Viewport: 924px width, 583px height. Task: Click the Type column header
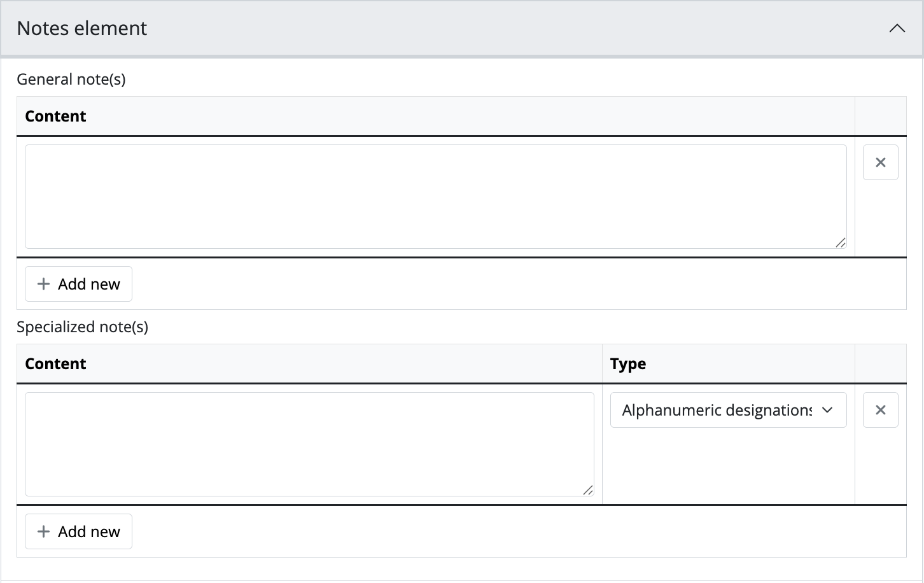point(628,364)
